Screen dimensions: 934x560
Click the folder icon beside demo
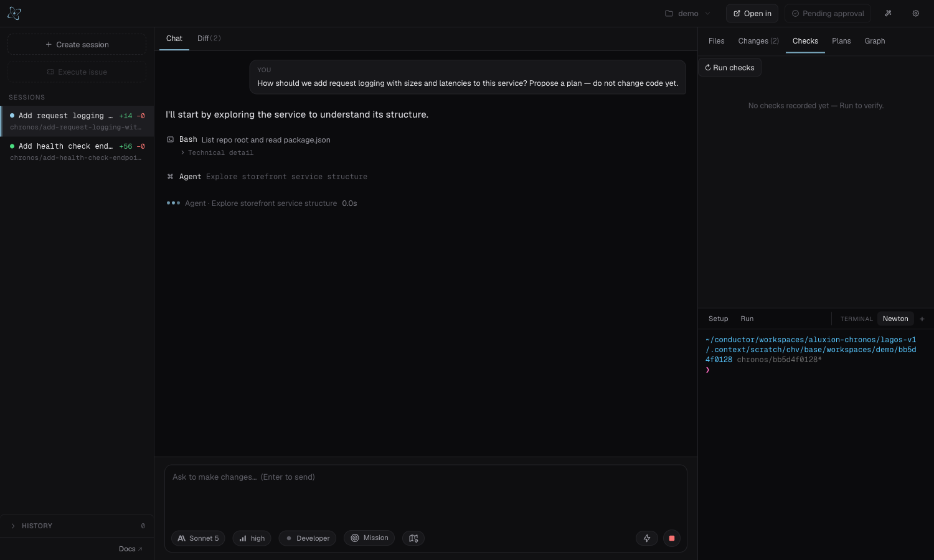pyautogui.click(x=669, y=13)
